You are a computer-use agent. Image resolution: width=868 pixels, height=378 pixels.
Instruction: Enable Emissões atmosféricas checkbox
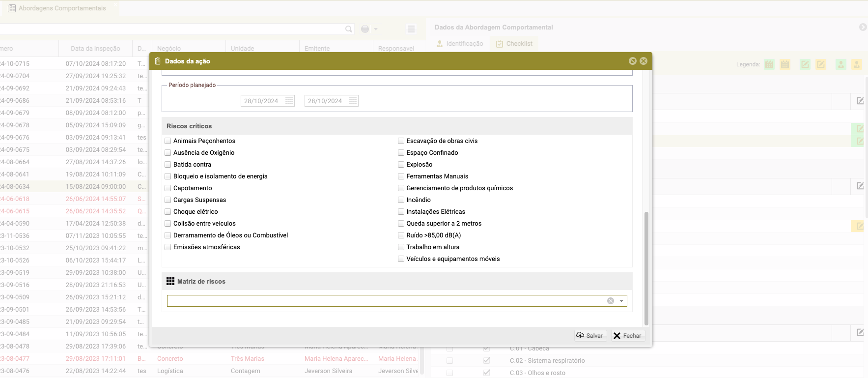coord(168,247)
